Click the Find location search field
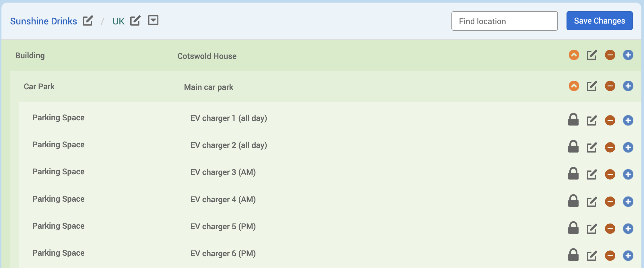The width and height of the screenshot is (644, 268). 504,21
